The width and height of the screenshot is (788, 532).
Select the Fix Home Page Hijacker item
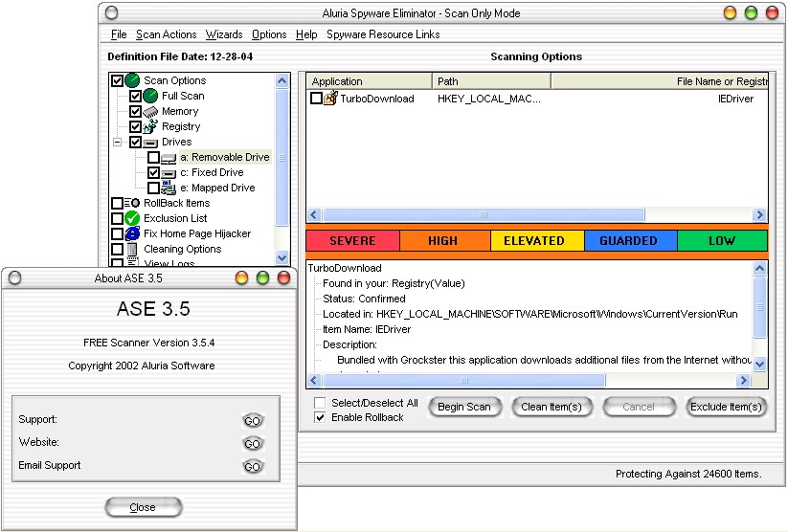pos(197,233)
